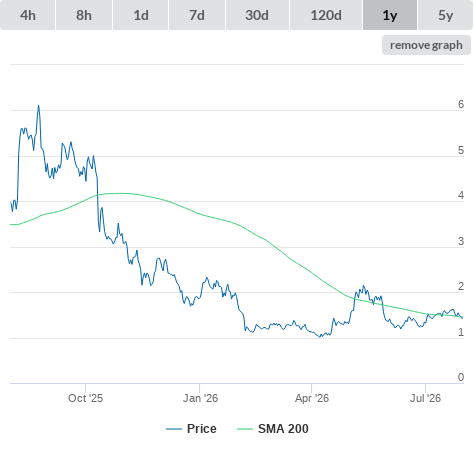This screenshot has width=474, height=455.
Task: Choose the 1d time range tab
Action: (141, 15)
